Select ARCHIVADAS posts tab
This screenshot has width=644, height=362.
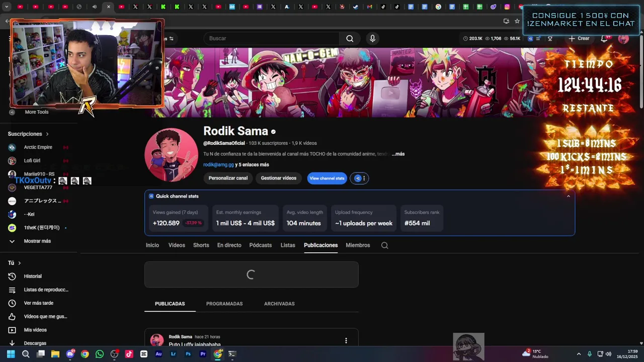click(x=279, y=304)
